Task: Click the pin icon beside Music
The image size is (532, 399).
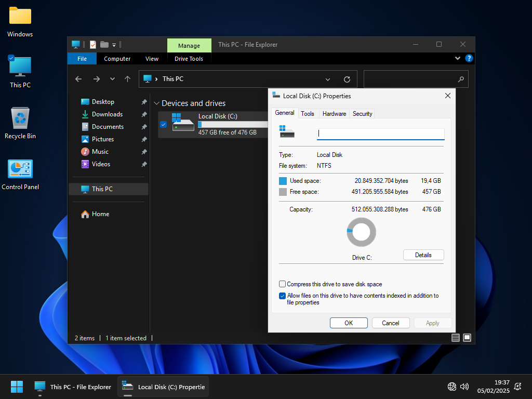Action: tap(144, 152)
